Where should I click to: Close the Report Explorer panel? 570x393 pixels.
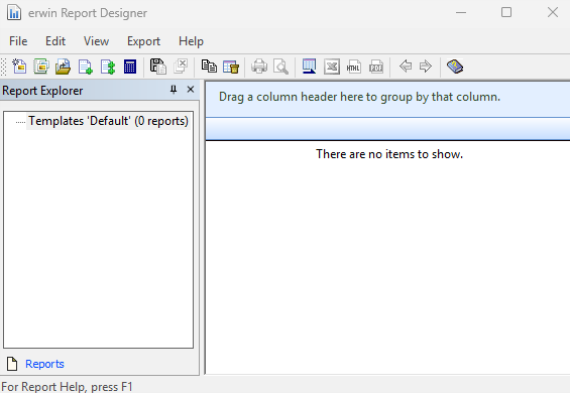190,89
